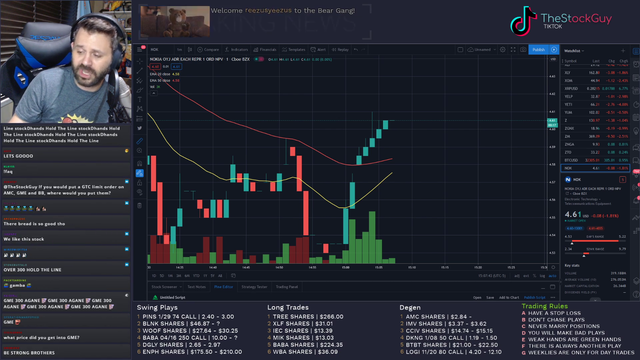Open the TradingView hamburger menu
The width and height of the screenshot is (640, 360).
point(140,49)
